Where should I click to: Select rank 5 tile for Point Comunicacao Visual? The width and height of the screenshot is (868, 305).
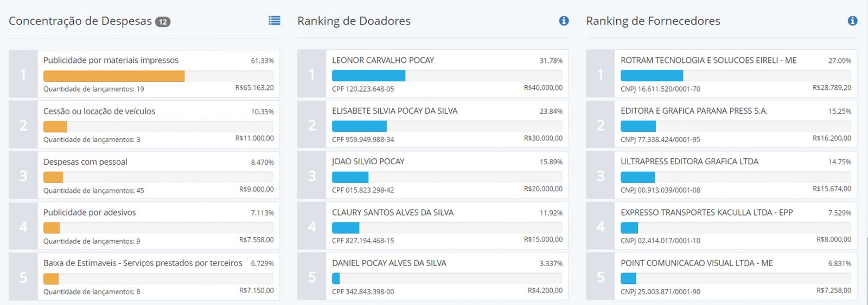[601, 277]
